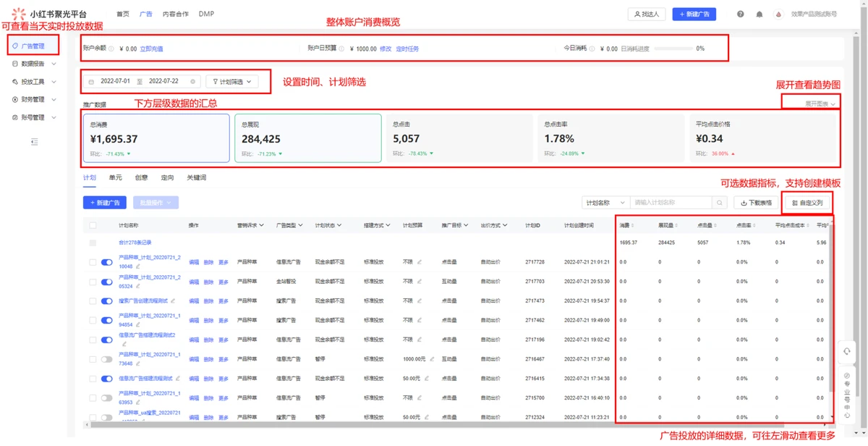The image size is (868, 446).
Task: Tick the select-all checkbox in table header
Action: pyautogui.click(x=93, y=225)
